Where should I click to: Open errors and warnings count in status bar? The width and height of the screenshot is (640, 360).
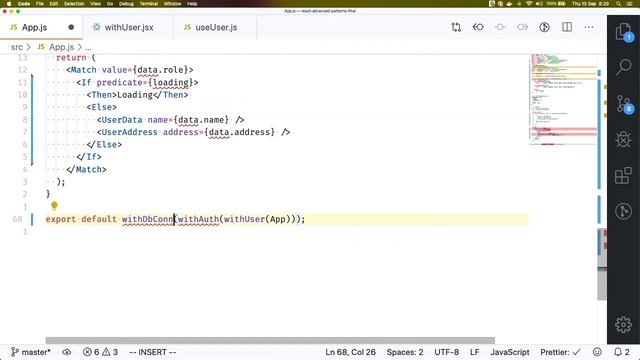click(100, 352)
